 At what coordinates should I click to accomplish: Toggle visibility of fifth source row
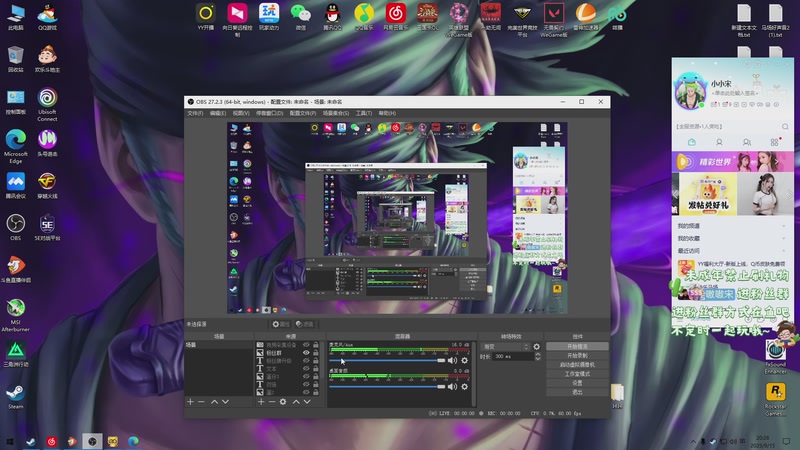(x=306, y=377)
